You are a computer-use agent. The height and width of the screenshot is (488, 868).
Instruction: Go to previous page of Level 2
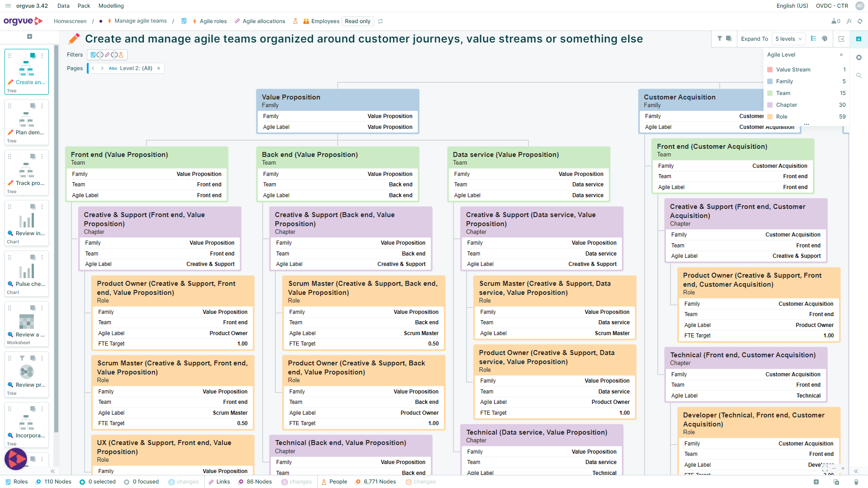click(93, 68)
